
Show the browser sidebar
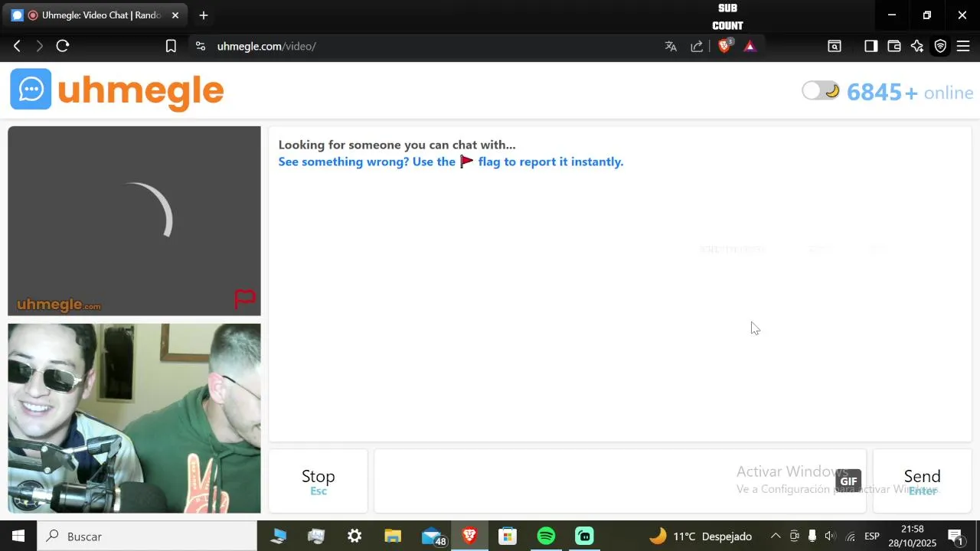point(871,46)
